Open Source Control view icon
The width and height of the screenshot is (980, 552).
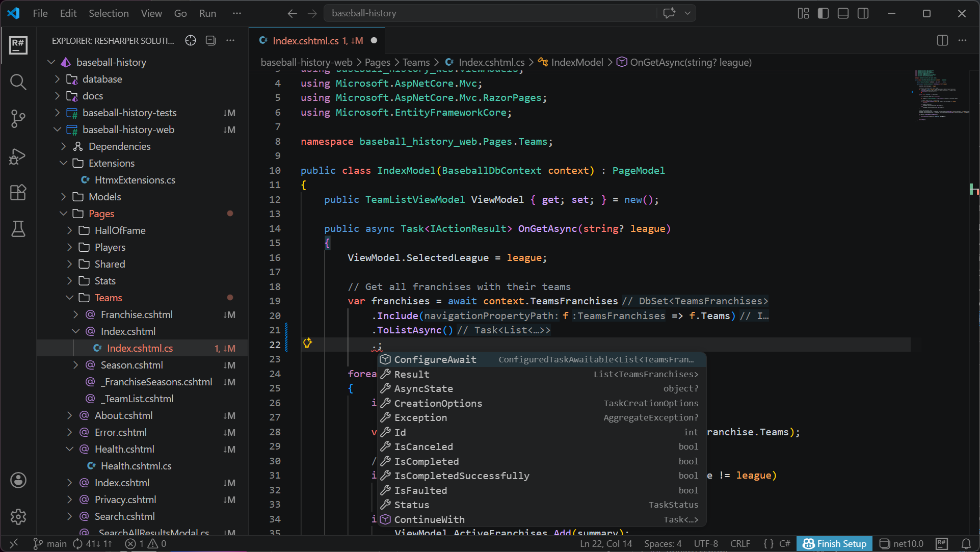pyautogui.click(x=18, y=118)
